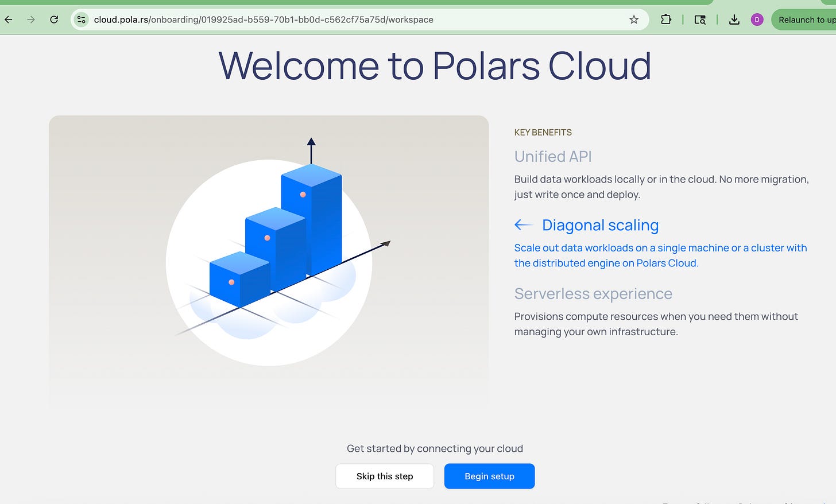Click the left arrow beside Diagonal scaling
Viewport: 836px width, 504px height.
point(524,225)
